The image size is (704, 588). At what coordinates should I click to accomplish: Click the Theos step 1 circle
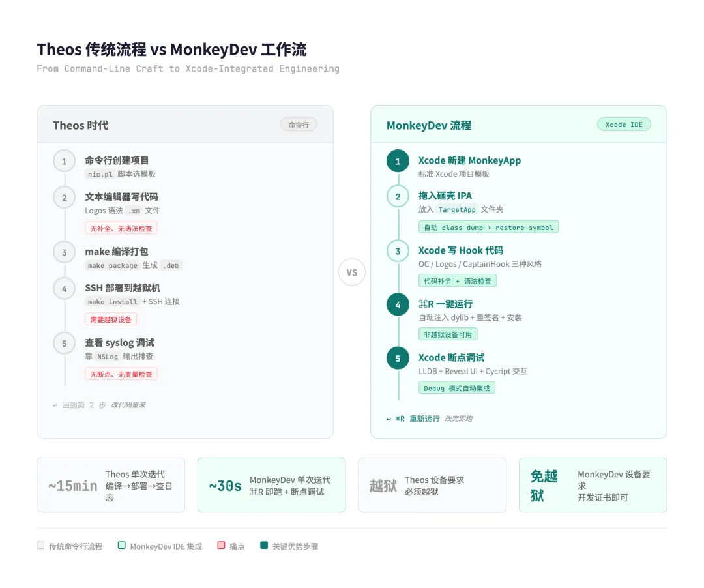point(64,161)
